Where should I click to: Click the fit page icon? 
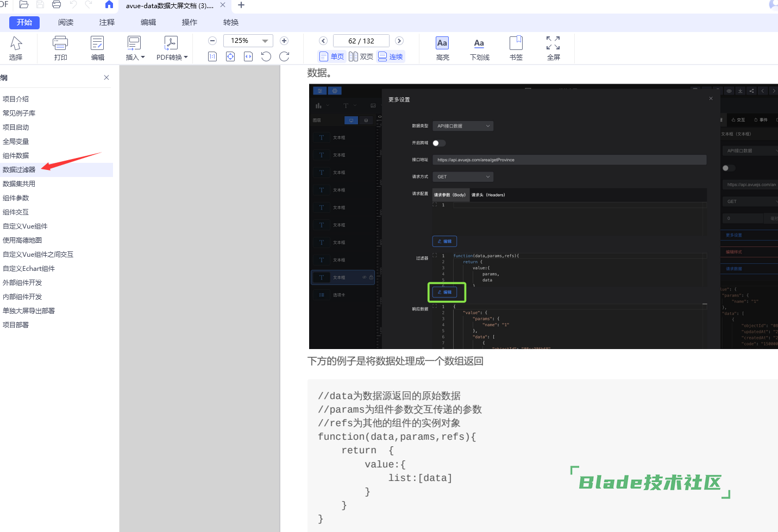click(x=230, y=56)
